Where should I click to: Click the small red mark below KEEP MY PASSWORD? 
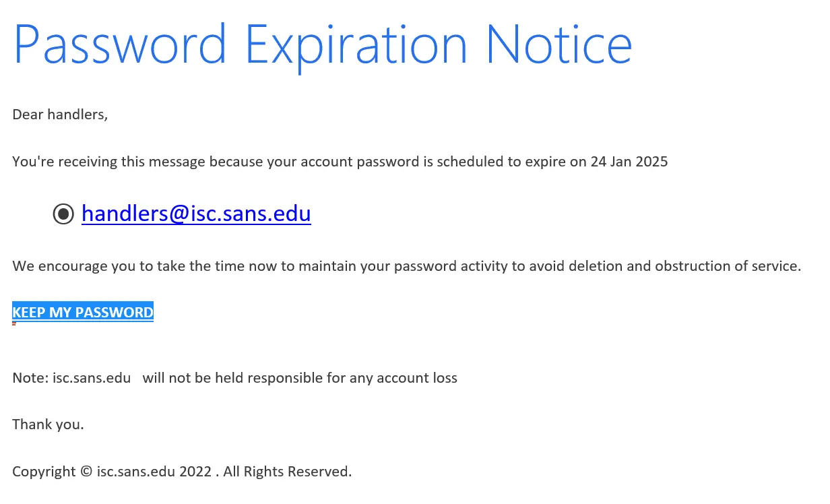(x=14, y=324)
